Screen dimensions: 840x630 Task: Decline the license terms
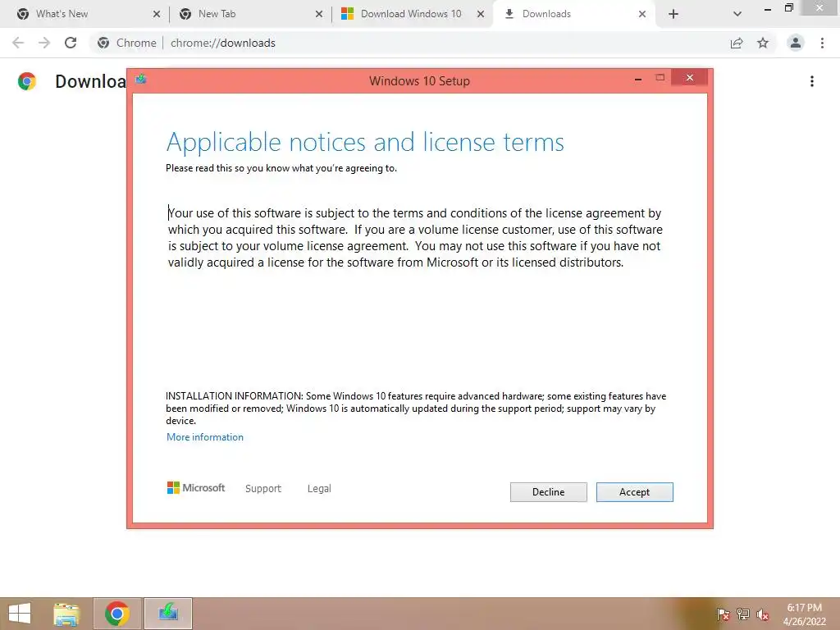548,492
